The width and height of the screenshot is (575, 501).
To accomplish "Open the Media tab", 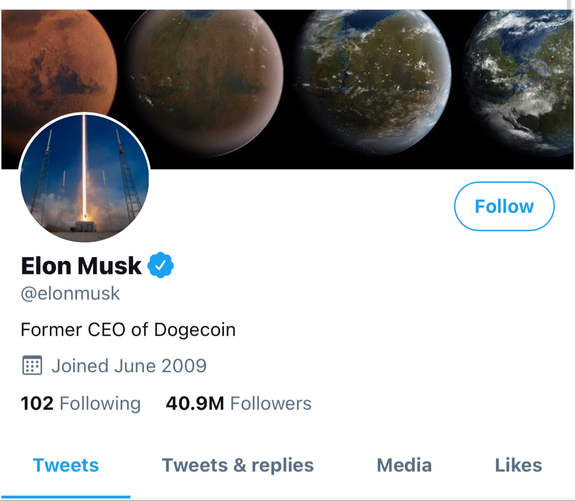I will 404,465.
